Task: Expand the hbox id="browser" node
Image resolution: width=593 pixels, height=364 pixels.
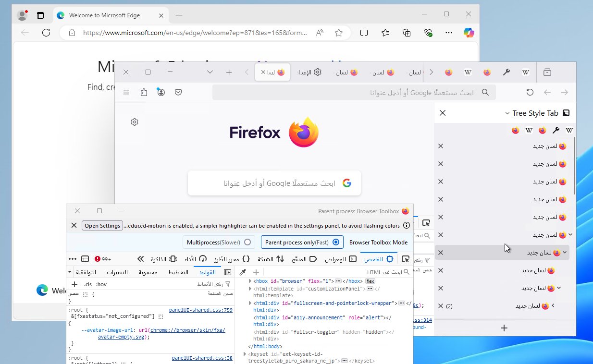Action: coord(250,281)
